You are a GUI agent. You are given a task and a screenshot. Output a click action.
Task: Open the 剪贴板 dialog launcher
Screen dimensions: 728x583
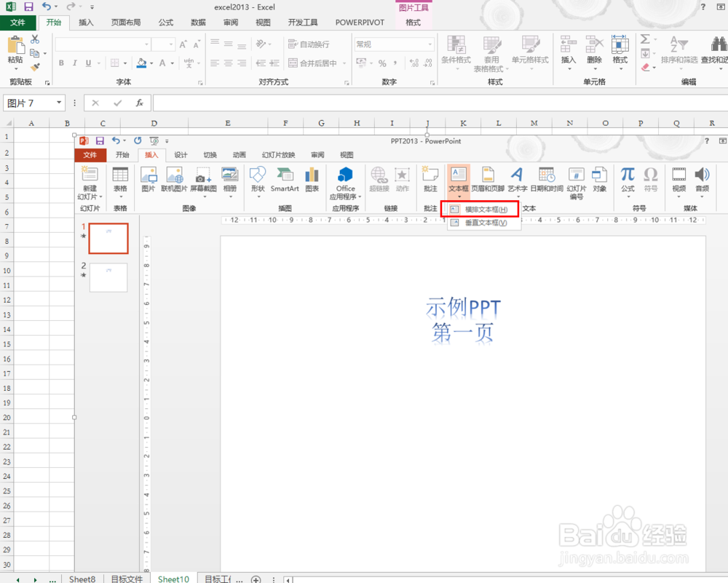coord(47,83)
